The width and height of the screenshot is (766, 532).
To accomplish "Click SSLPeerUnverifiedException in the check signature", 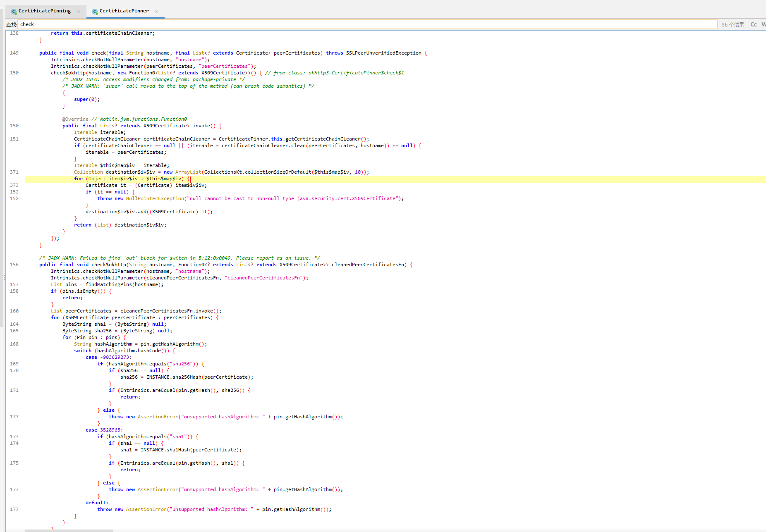I will tap(383, 53).
